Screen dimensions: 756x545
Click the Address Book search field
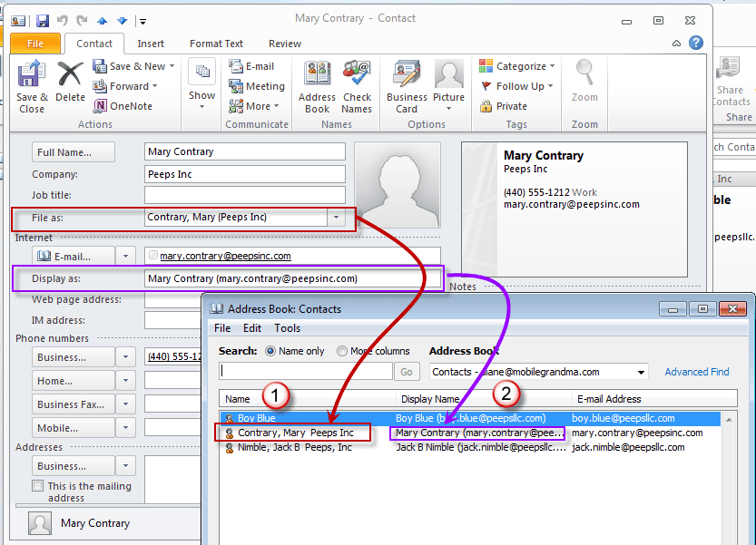pos(306,372)
